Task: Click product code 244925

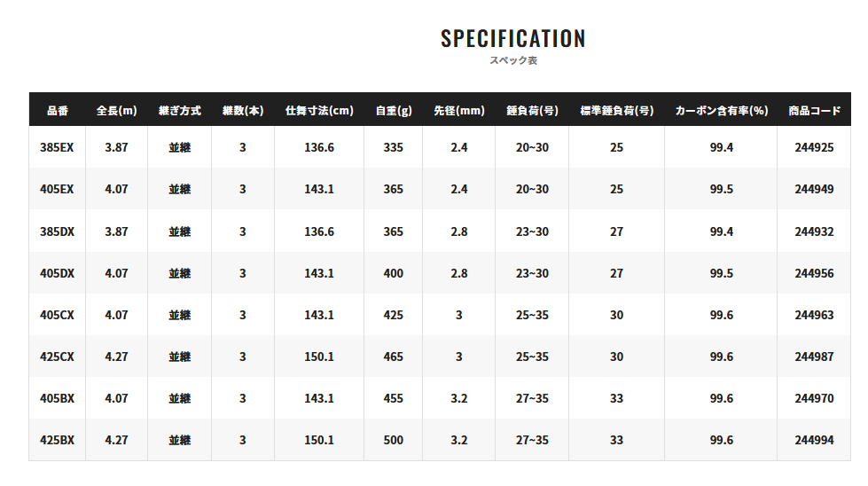Action: (x=814, y=147)
